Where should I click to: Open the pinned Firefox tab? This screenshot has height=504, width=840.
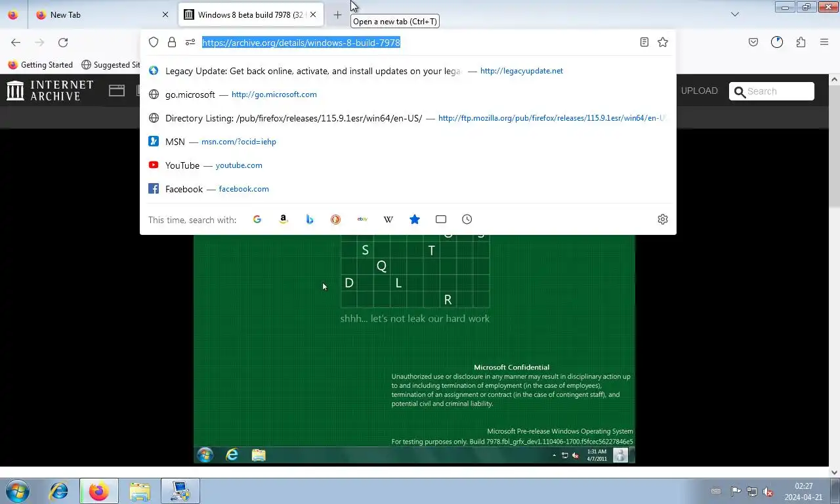(13, 14)
